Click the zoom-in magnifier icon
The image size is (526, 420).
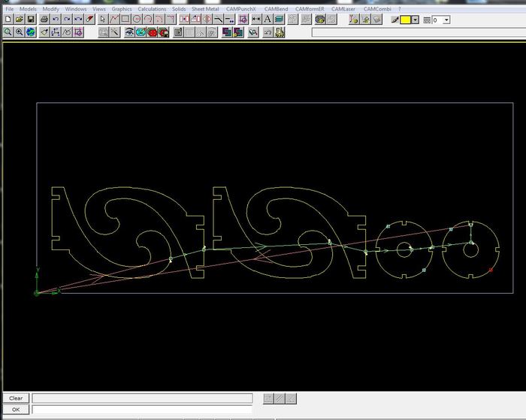click(x=20, y=32)
